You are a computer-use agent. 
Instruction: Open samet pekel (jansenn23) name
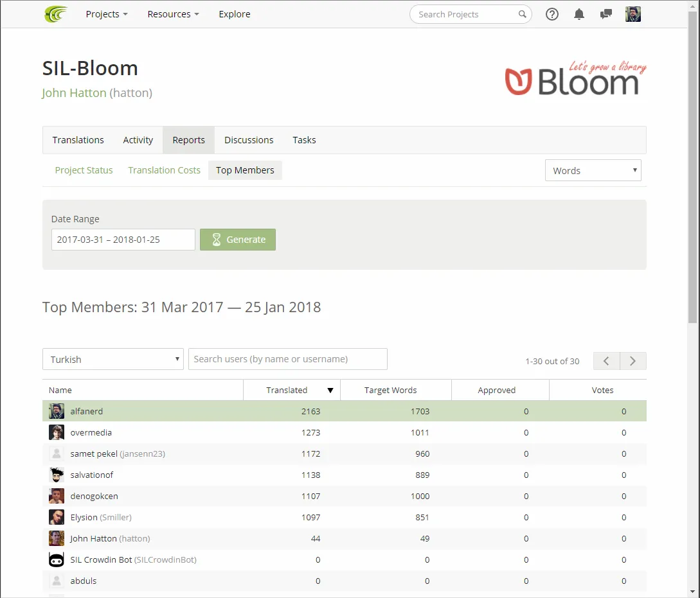coord(118,453)
